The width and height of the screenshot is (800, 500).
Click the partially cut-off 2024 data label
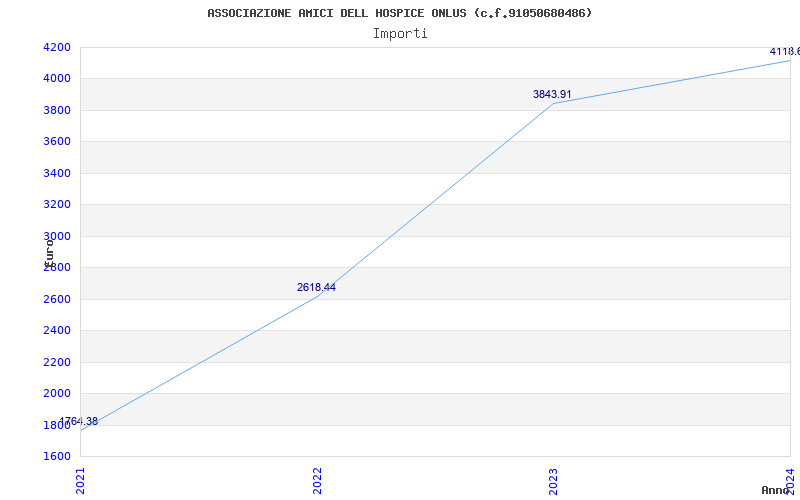(785, 52)
